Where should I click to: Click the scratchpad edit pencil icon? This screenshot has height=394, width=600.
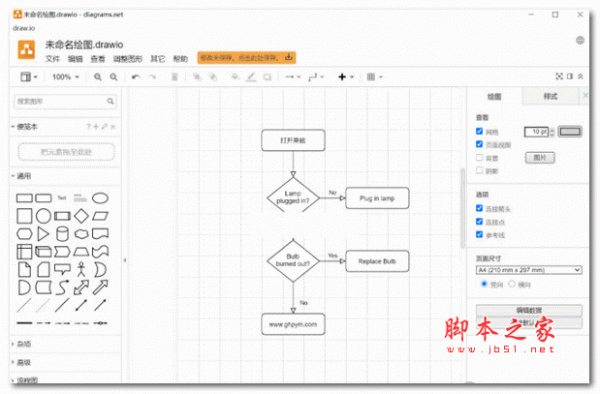(x=104, y=127)
